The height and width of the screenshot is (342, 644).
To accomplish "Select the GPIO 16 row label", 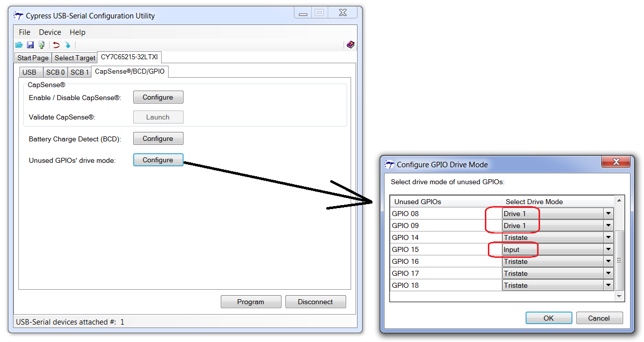I will point(405,261).
